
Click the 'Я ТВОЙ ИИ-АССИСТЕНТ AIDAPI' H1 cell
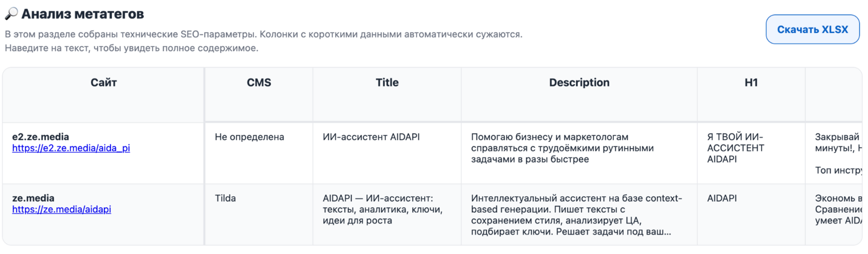[735, 148]
